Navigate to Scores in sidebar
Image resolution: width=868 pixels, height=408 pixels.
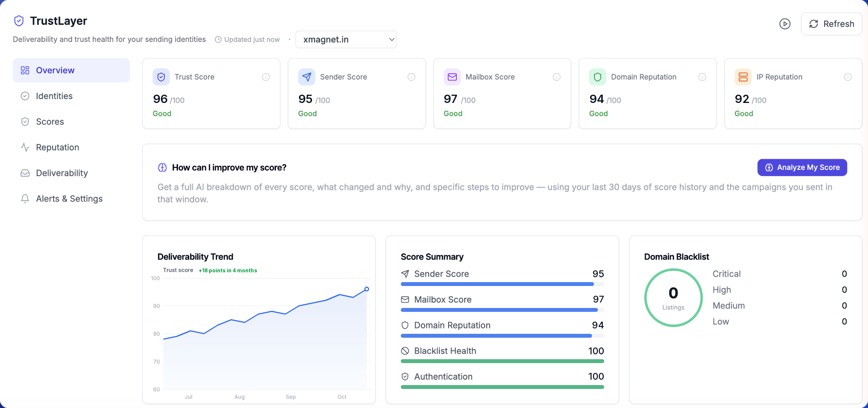(x=71, y=122)
